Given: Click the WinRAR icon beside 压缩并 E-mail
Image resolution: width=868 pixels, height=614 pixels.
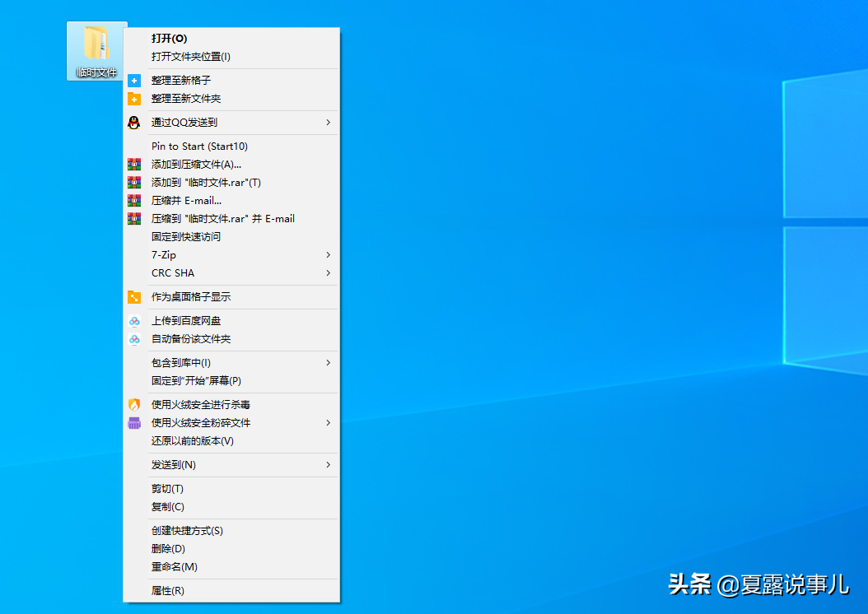Looking at the screenshot, I should (x=134, y=200).
